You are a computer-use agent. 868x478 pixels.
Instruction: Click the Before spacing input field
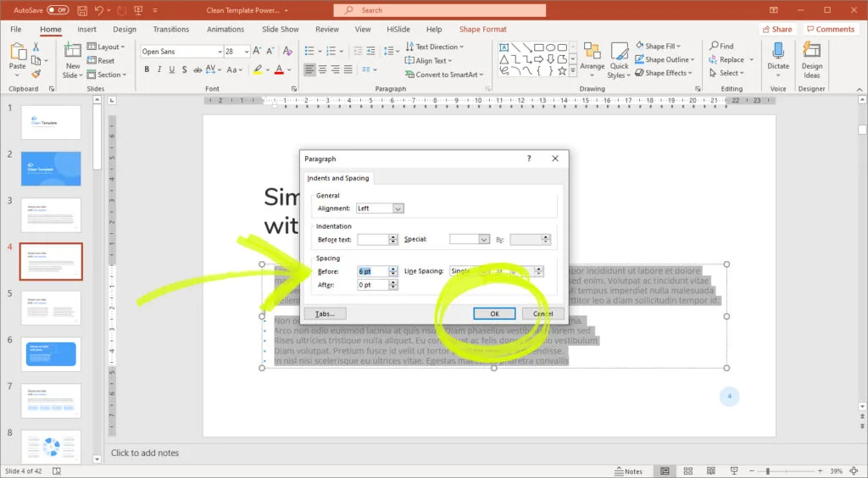tap(373, 271)
